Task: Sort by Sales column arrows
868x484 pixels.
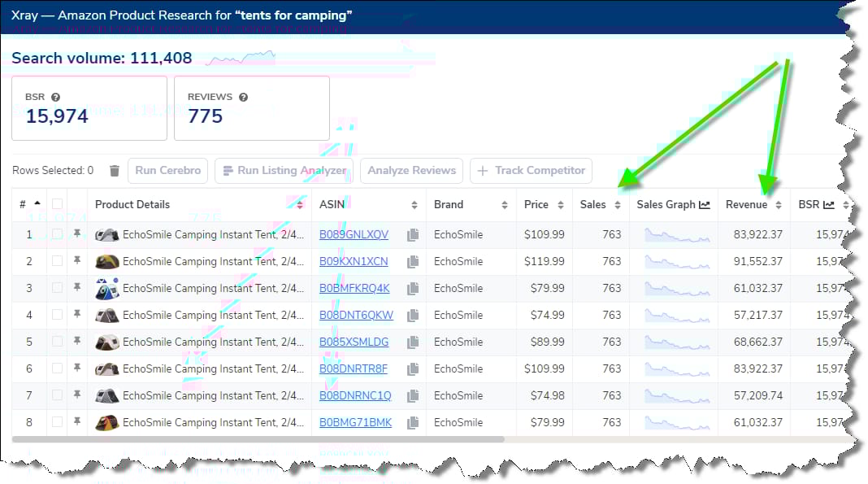Action: coord(617,205)
